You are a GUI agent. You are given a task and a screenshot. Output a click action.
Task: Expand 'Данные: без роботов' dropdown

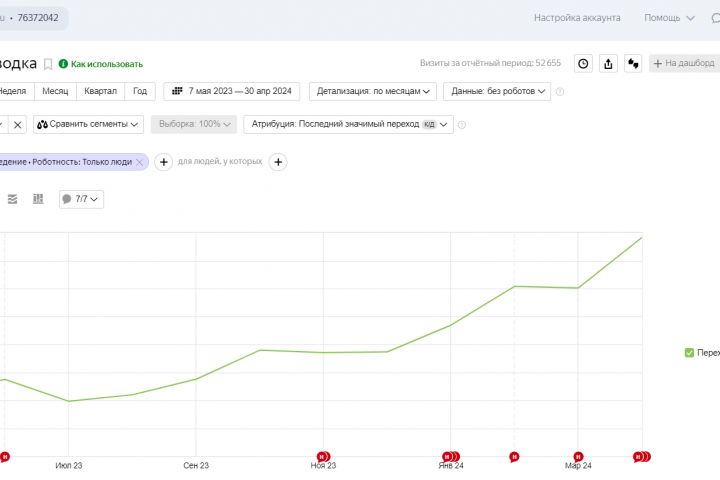(x=497, y=91)
